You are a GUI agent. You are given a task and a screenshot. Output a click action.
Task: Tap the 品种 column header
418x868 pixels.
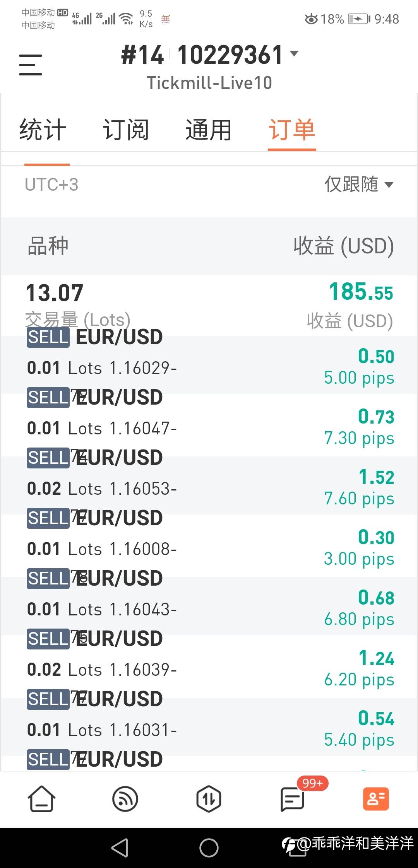(x=48, y=246)
